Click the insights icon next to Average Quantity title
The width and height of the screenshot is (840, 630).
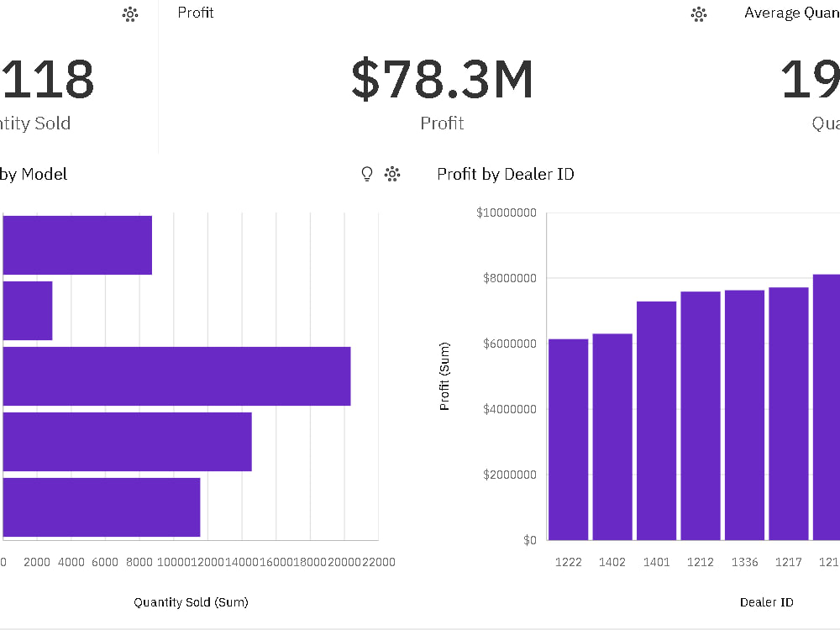tap(698, 14)
